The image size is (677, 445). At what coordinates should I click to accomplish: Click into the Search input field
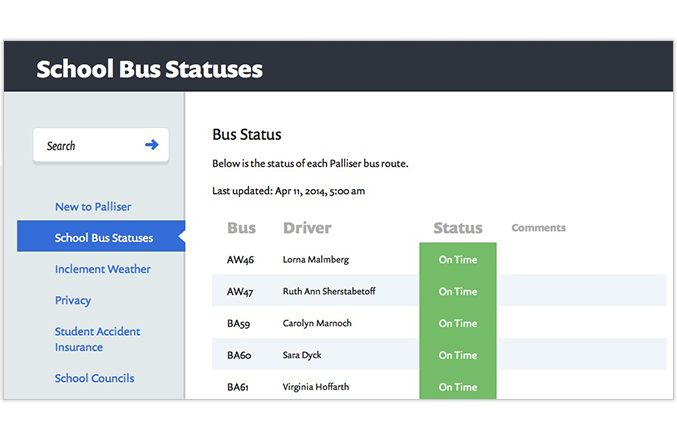pos(101,145)
